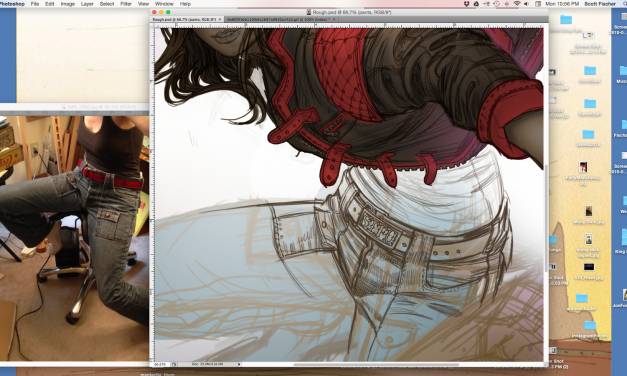The width and height of the screenshot is (627, 376).
Task: Click the Wi-Fi icon in the menu bar
Action: pos(517,4)
